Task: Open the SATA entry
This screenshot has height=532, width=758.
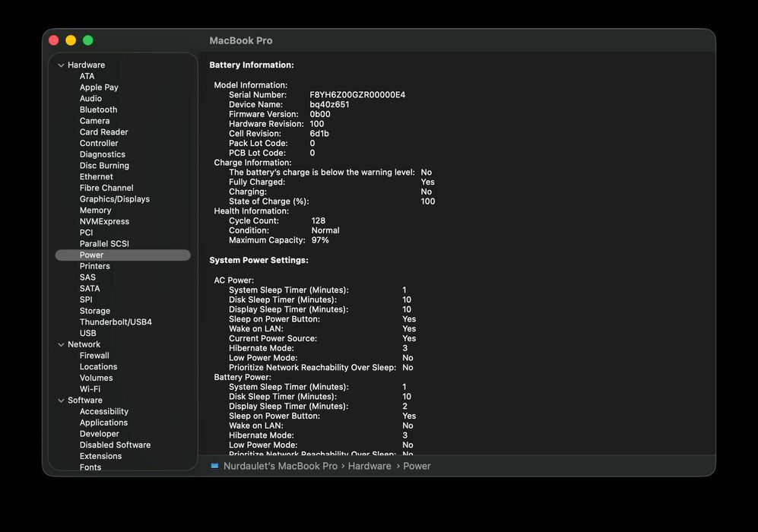Action: click(90, 288)
